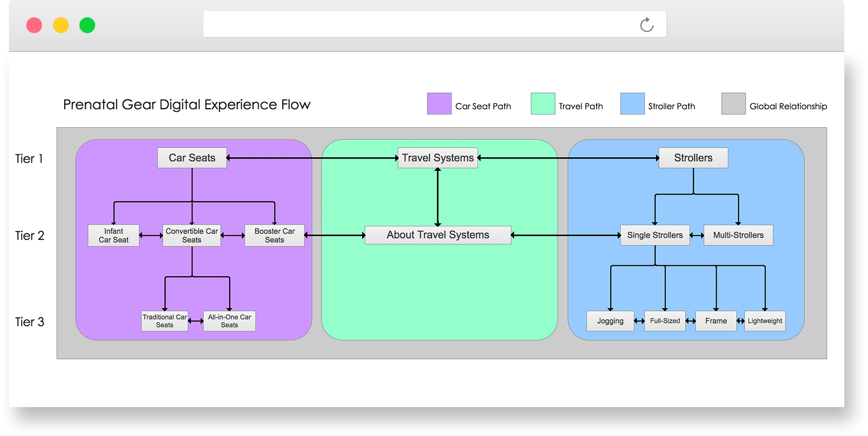
Task: Select the Full-Sized stroller node
Action: 665,321
